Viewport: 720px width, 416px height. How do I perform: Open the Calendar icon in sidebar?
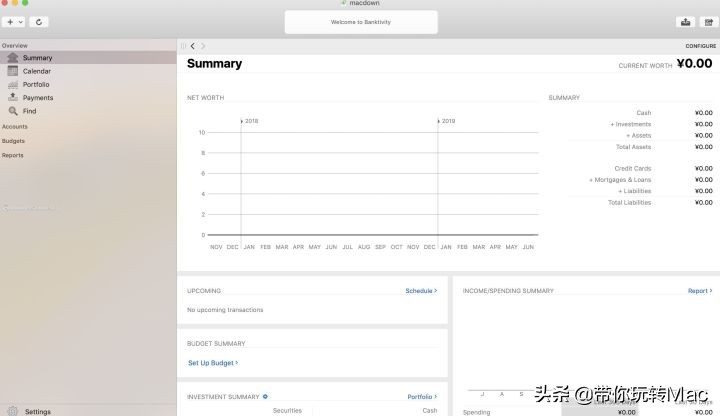click(x=13, y=71)
